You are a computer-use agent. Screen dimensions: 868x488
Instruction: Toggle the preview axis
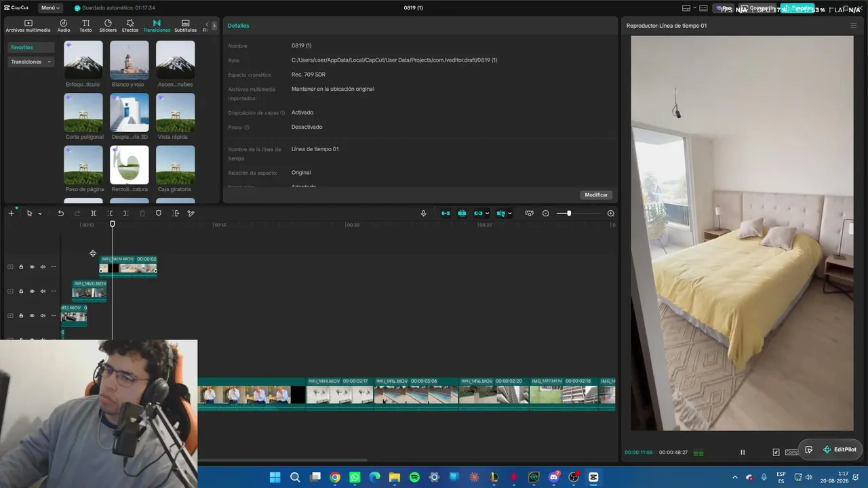click(500, 213)
